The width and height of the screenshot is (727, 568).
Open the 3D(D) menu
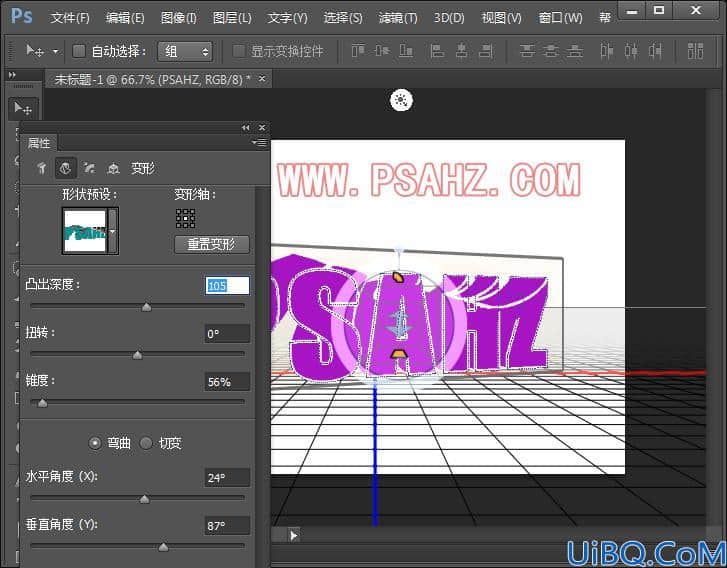tap(449, 18)
